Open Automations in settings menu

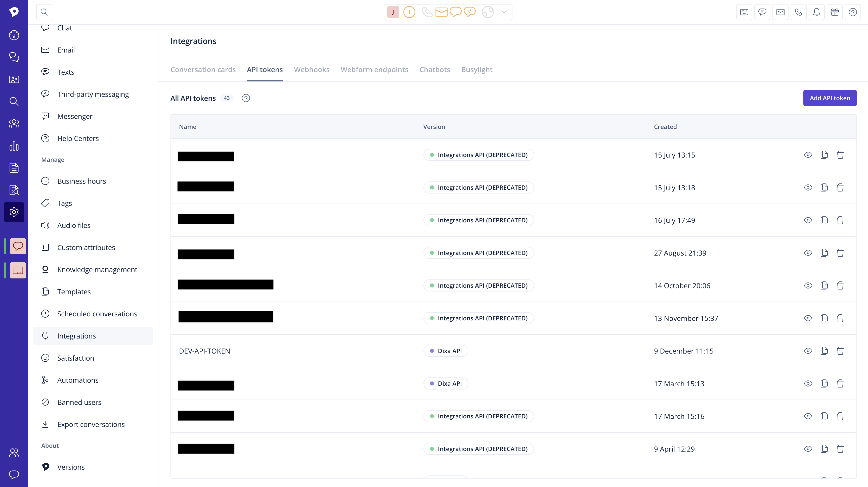pyautogui.click(x=78, y=380)
